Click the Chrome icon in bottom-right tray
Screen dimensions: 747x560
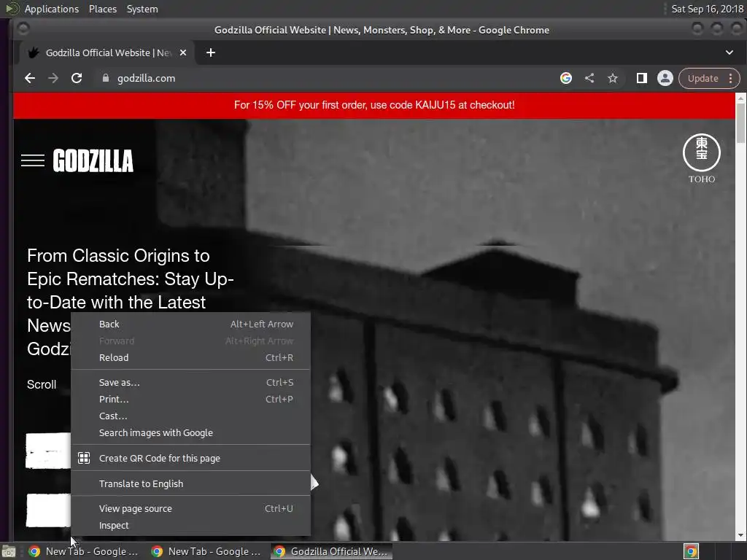[x=691, y=551]
